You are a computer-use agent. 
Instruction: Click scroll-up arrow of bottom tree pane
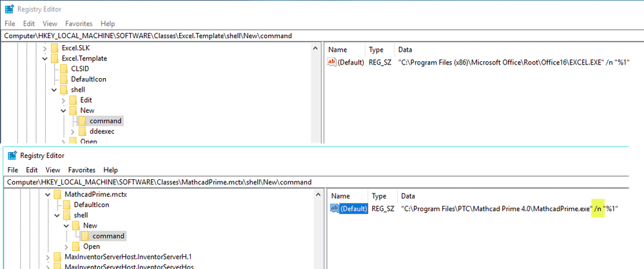click(x=318, y=195)
